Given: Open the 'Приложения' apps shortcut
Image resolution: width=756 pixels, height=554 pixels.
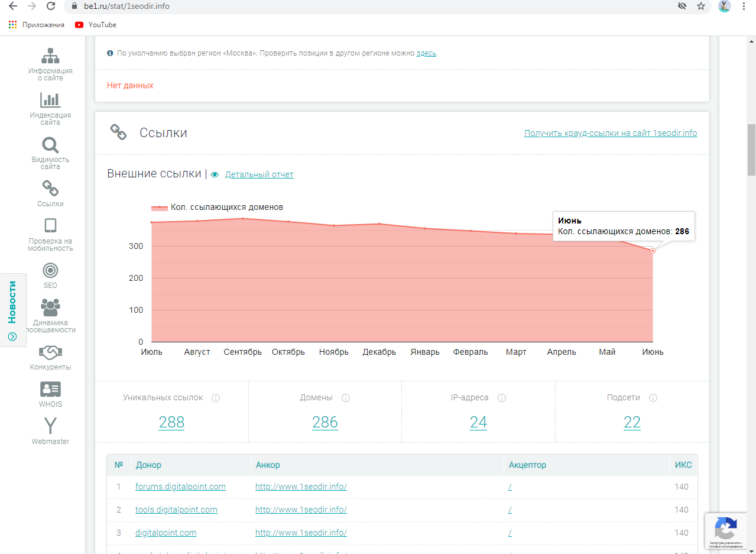Looking at the screenshot, I should [x=37, y=25].
